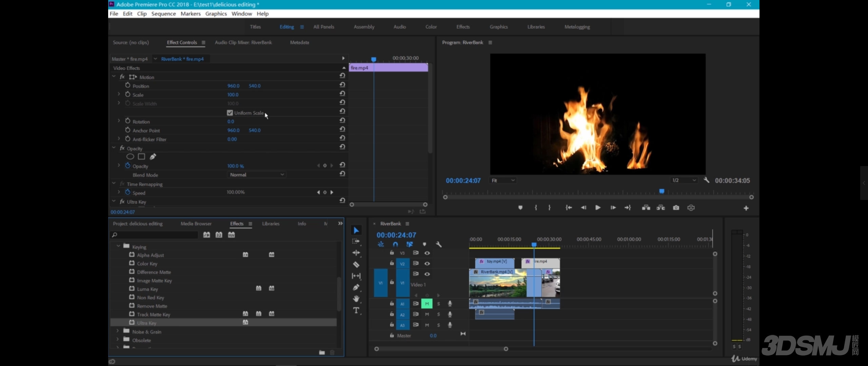This screenshot has height=366, width=868.
Task: Expand the Noise & Grain folder
Action: (x=118, y=331)
